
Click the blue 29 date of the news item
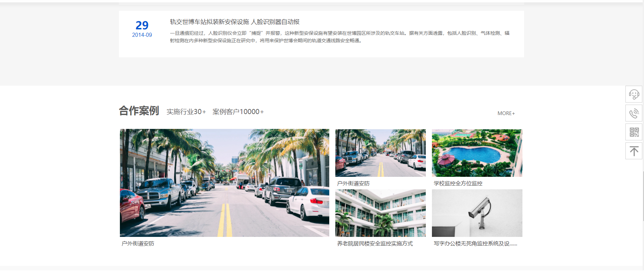142,25
